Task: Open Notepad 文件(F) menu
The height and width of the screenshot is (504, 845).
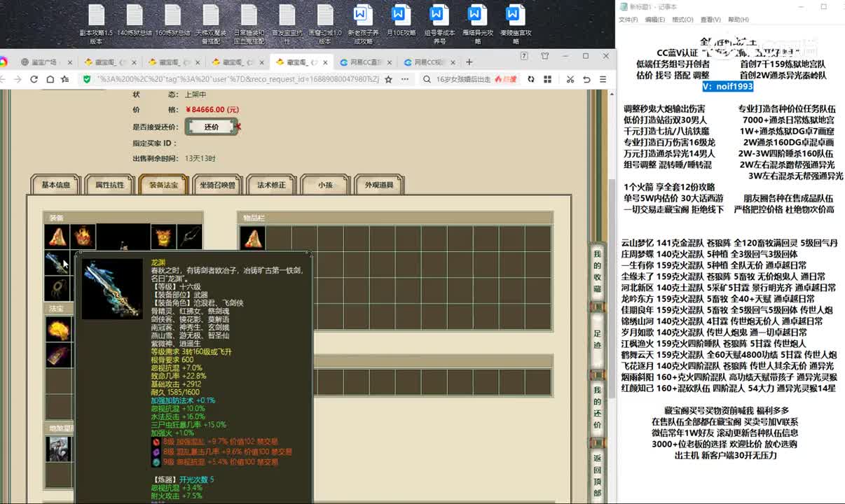Action: 628,20
